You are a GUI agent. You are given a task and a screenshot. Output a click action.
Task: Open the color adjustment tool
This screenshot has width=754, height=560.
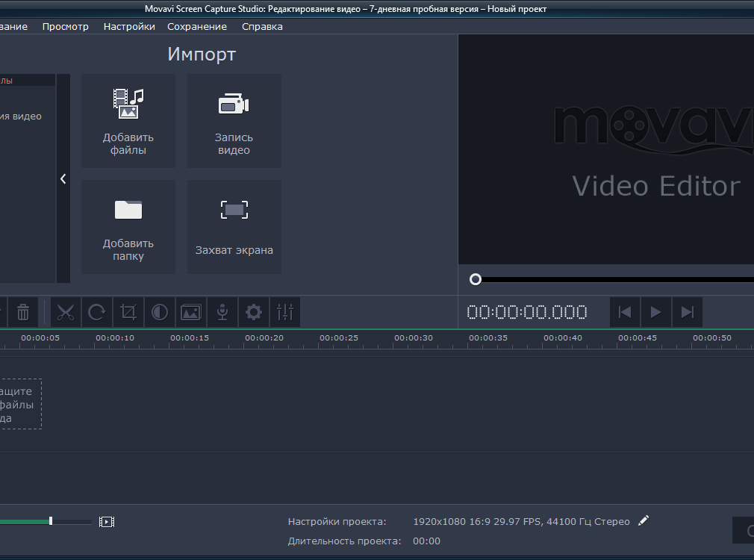coord(160,312)
